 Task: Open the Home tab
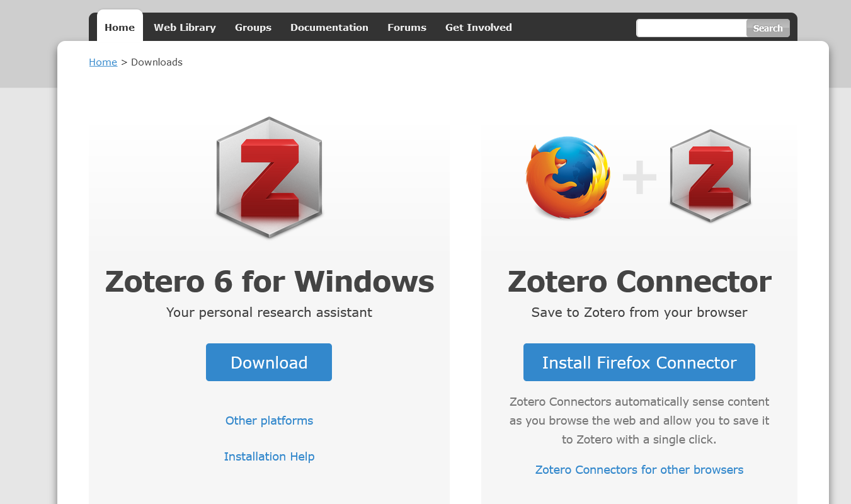click(120, 27)
